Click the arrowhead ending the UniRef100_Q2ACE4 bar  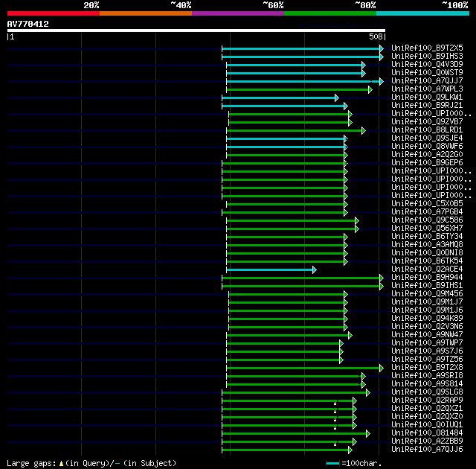315,269
